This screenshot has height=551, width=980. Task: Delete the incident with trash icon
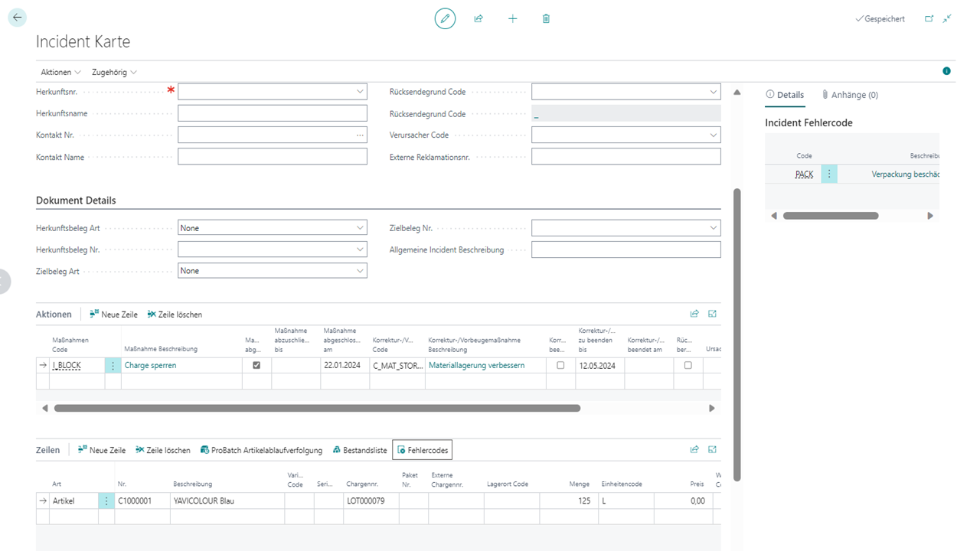(546, 18)
